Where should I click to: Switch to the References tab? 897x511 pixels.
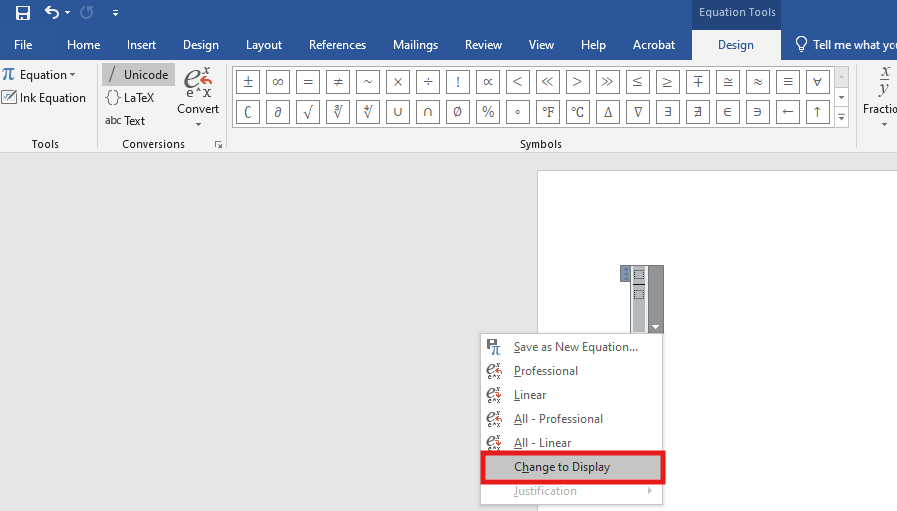click(337, 45)
